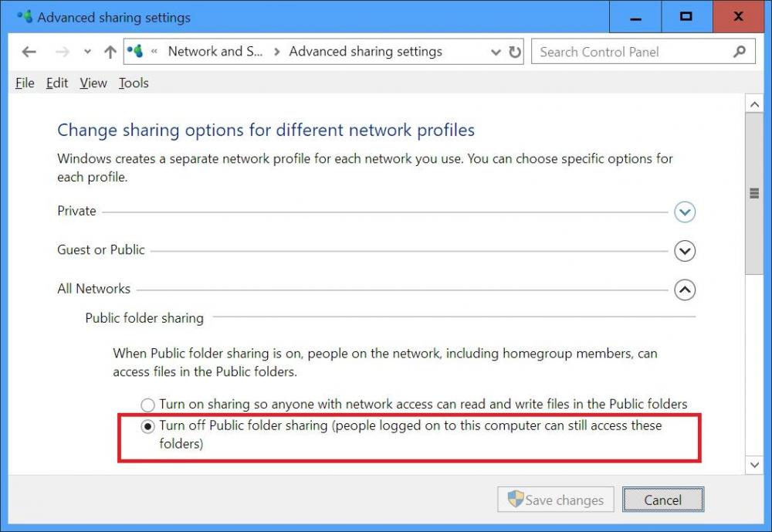This screenshot has width=772, height=532.
Task: Click the network icon in address bar
Action: (135, 51)
